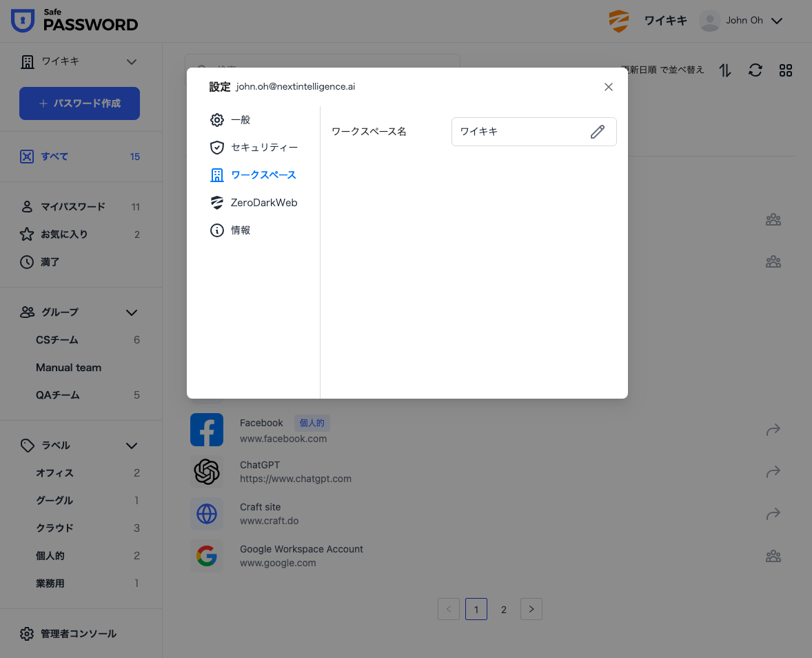
Task: Open the セキュリティー settings tab
Action: 264,148
